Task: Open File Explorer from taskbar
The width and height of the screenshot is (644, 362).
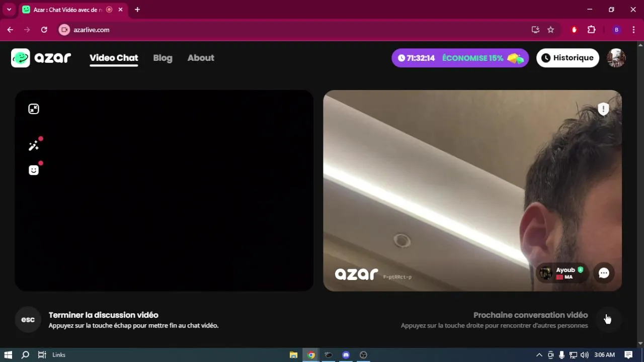Action: point(293,355)
